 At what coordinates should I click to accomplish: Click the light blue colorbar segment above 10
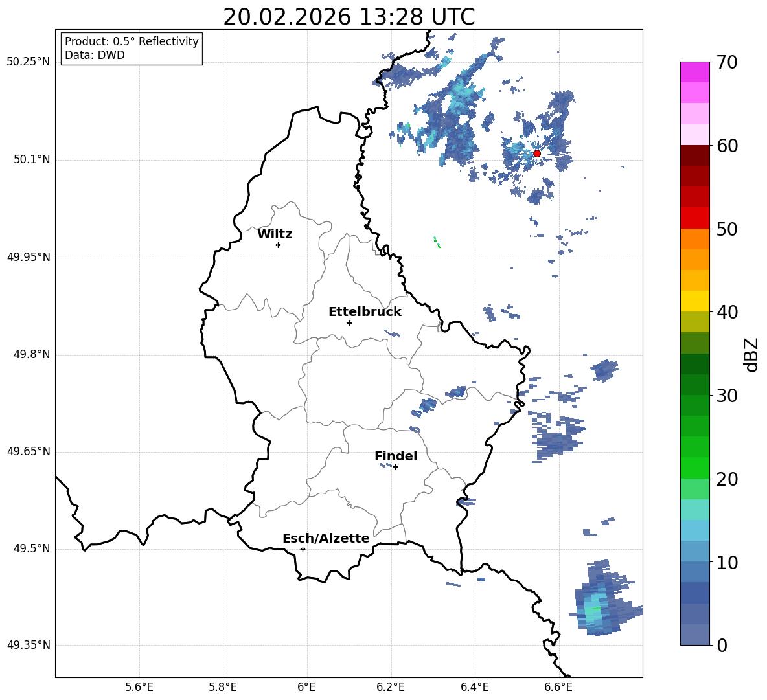coord(694,552)
